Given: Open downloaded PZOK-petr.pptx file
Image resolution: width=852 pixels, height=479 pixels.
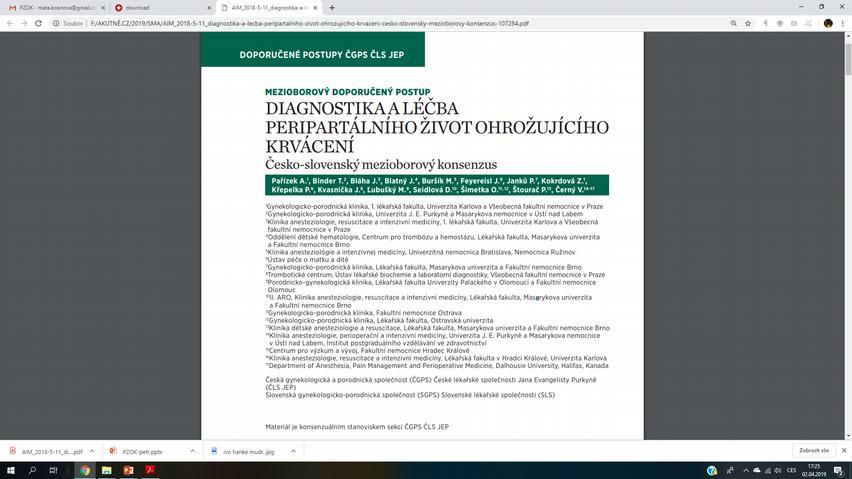Looking at the screenshot, I should [142, 451].
